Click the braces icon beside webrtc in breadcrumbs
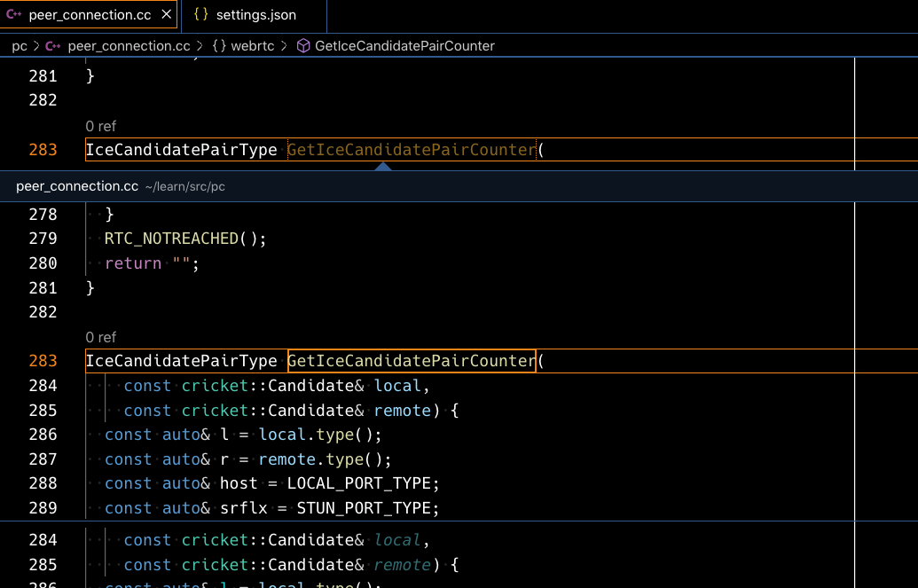Screen dimensions: 918x588 point(219,45)
